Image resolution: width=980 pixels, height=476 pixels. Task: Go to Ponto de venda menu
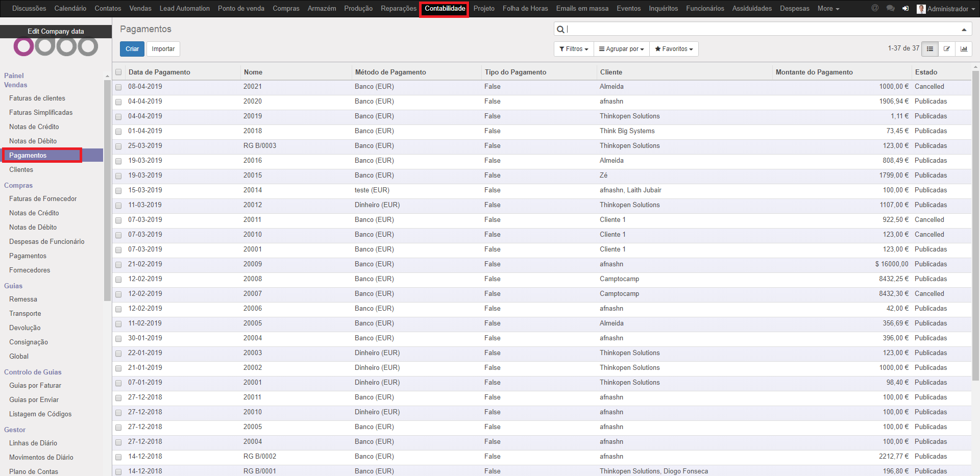coord(241,9)
